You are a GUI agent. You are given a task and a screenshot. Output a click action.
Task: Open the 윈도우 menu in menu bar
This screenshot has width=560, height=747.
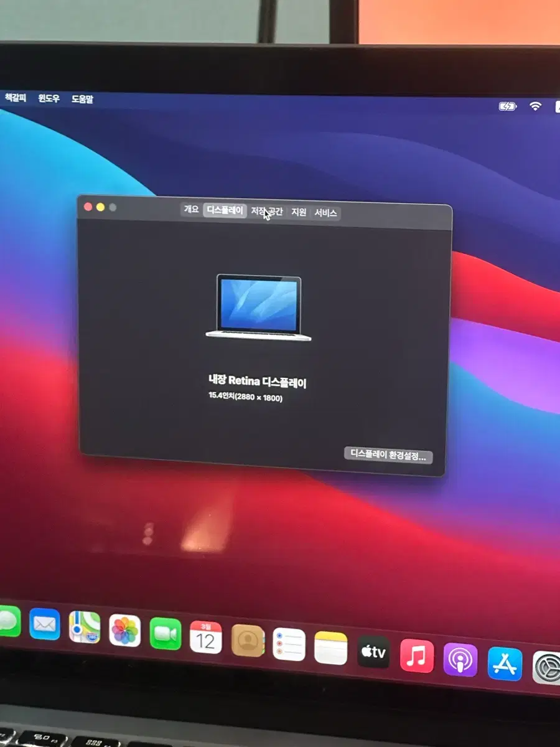pyautogui.click(x=49, y=98)
